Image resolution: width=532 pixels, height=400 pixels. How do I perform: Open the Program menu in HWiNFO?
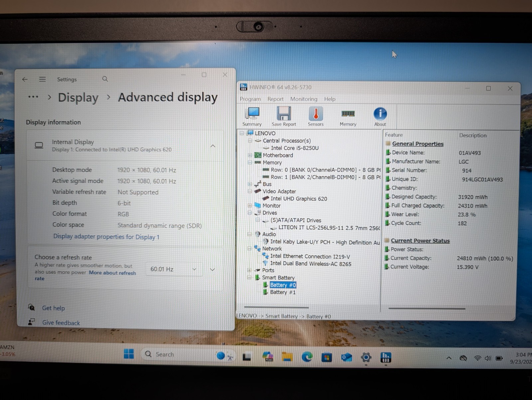(250, 99)
